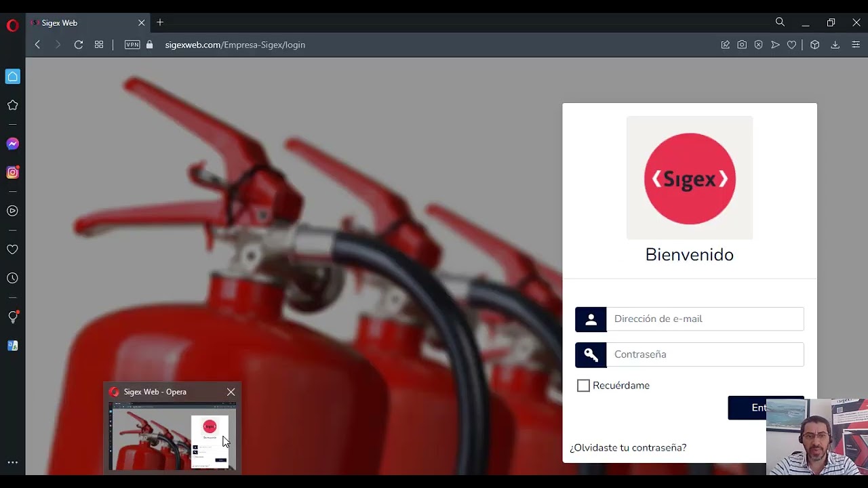Launch Messenger from the sidebar
This screenshot has width=868, height=488.
pos(12,144)
